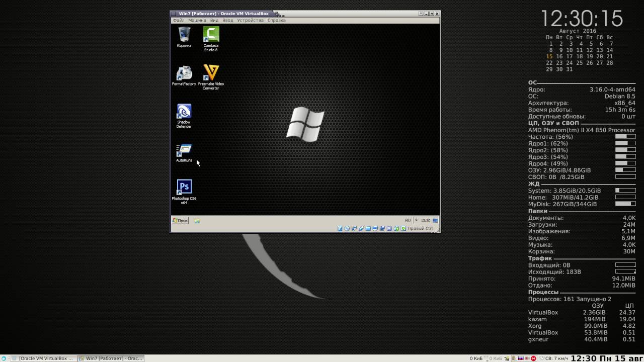644x362 pixels.
Task: Click the keyboard capture indicator icon
Action: click(404, 228)
